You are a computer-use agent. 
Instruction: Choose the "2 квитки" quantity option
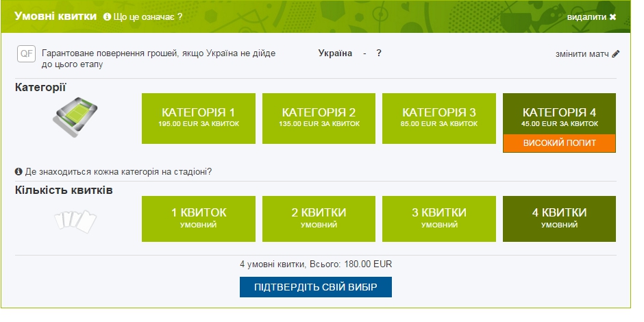(319, 219)
